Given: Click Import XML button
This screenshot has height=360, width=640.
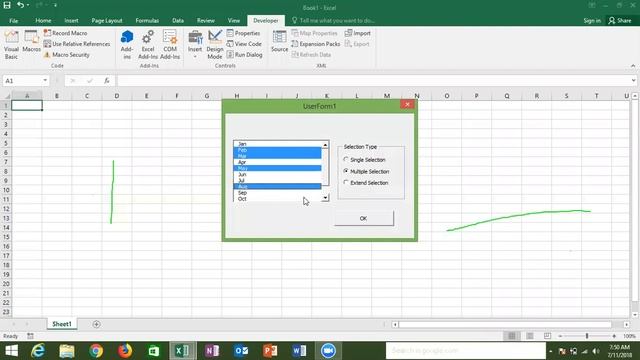Looking at the screenshot, I should [x=358, y=33].
